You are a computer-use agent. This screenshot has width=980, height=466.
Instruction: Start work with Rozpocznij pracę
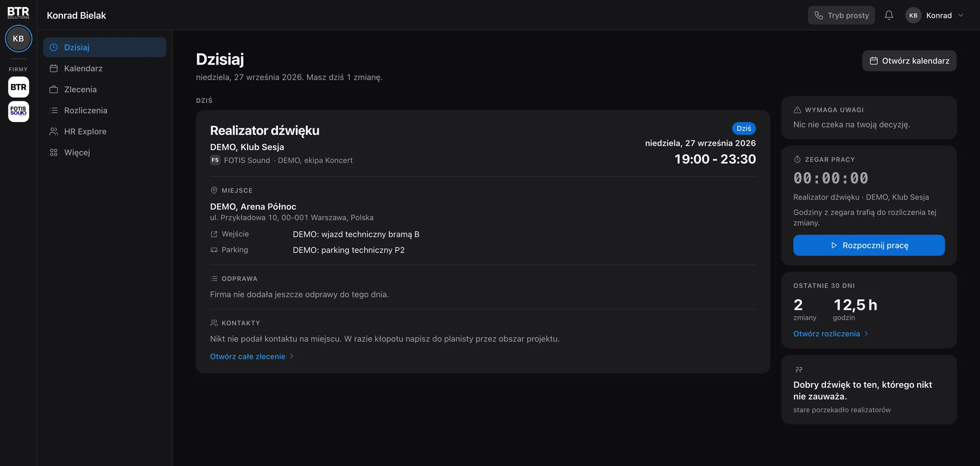[869, 245]
